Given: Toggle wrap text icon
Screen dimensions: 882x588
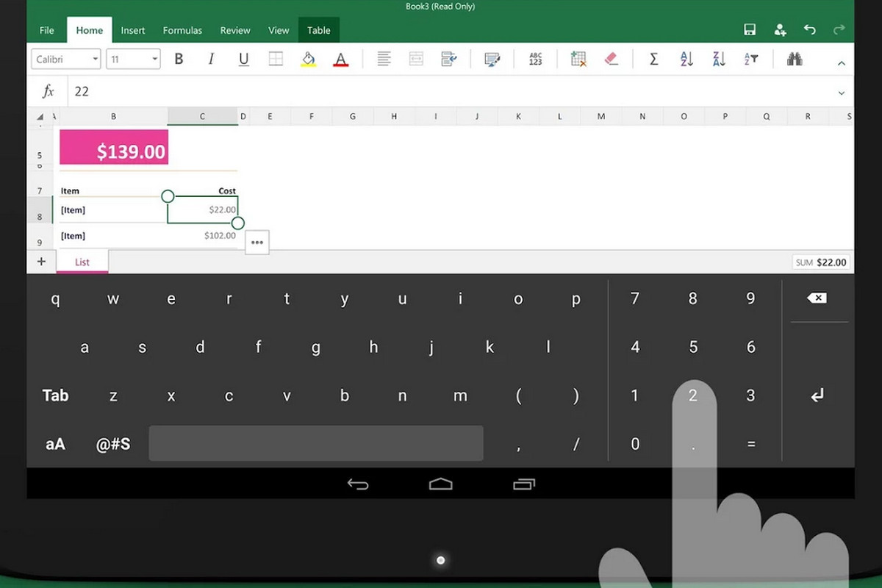Looking at the screenshot, I should pos(448,60).
